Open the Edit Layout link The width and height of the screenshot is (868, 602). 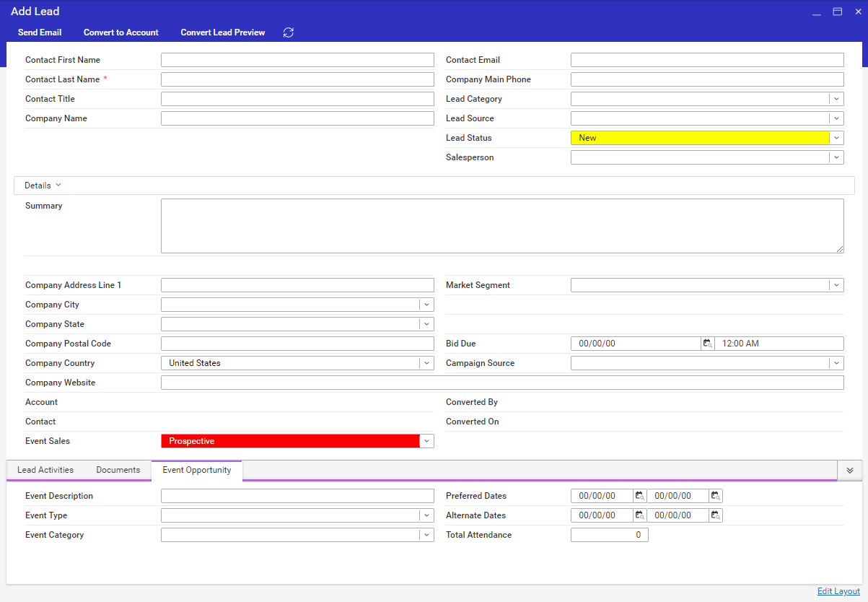[x=838, y=591]
